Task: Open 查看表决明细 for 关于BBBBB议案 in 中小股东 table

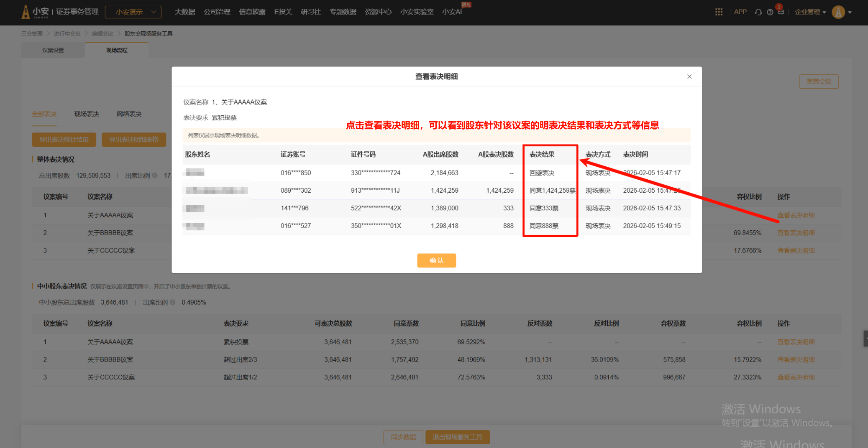Action: pyautogui.click(x=796, y=360)
